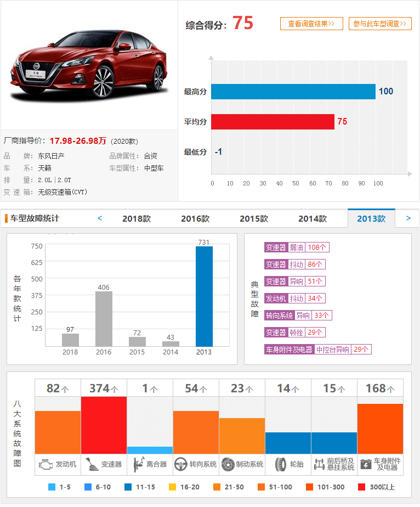The width and height of the screenshot is (420, 507).
Task: Click the 6-10 legend color swatch
Action: coord(88,487)
